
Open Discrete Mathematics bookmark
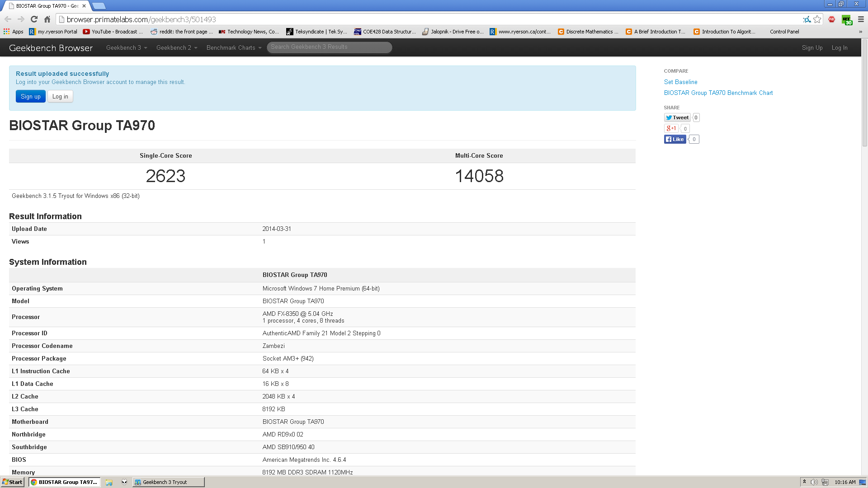[x=588, y=32]
